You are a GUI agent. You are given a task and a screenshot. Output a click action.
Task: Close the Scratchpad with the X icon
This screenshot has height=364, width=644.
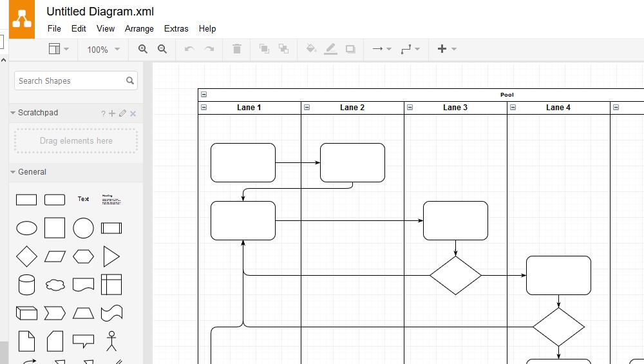click(133, 113)
